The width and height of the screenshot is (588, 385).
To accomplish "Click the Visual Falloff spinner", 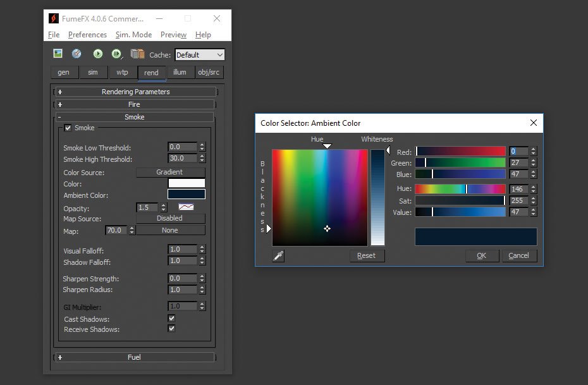I will [202, 249].
